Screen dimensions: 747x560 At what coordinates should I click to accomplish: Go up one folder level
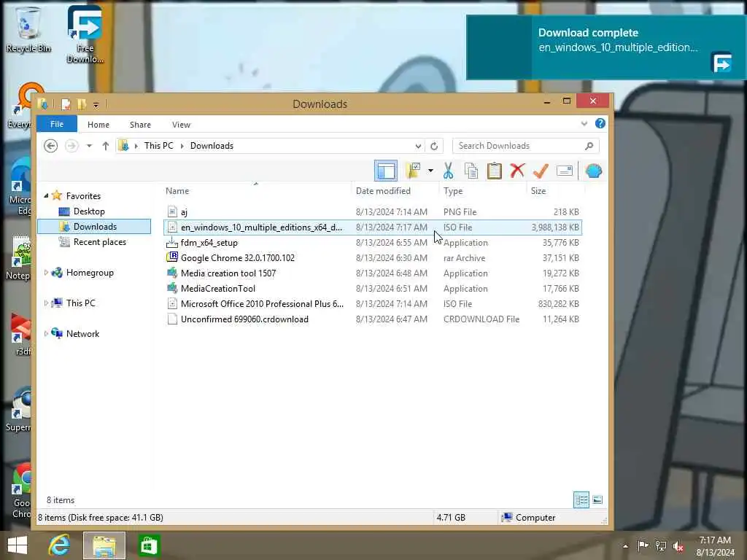pyautogui.click(x=106, y=146)
